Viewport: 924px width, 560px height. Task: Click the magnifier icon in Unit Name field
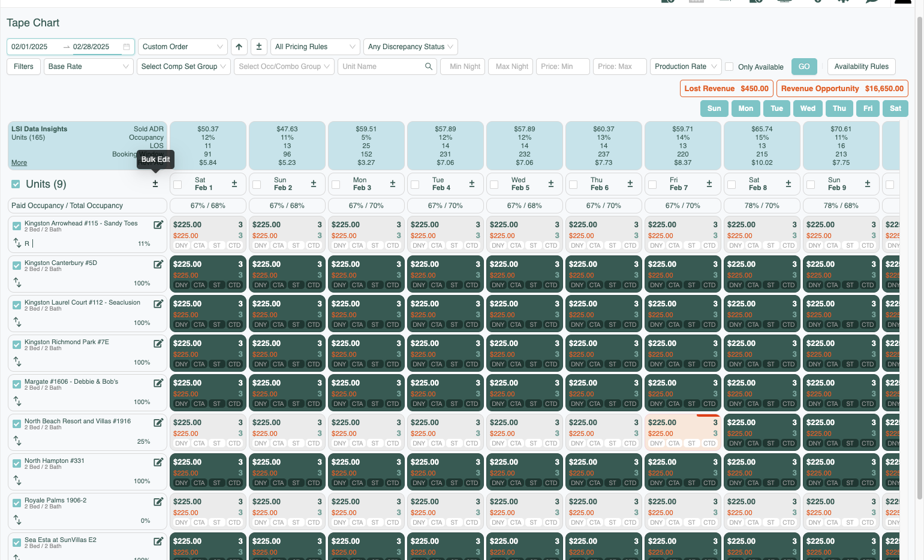point(429,67)
